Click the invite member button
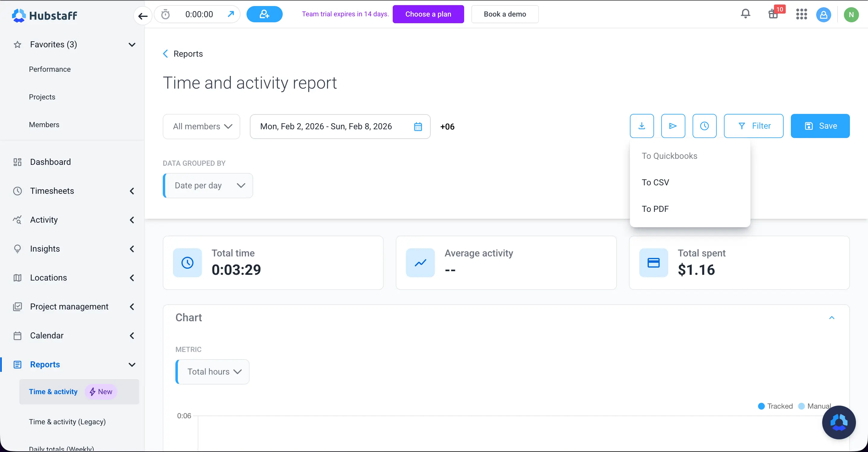868x452 pixels. 265,14
